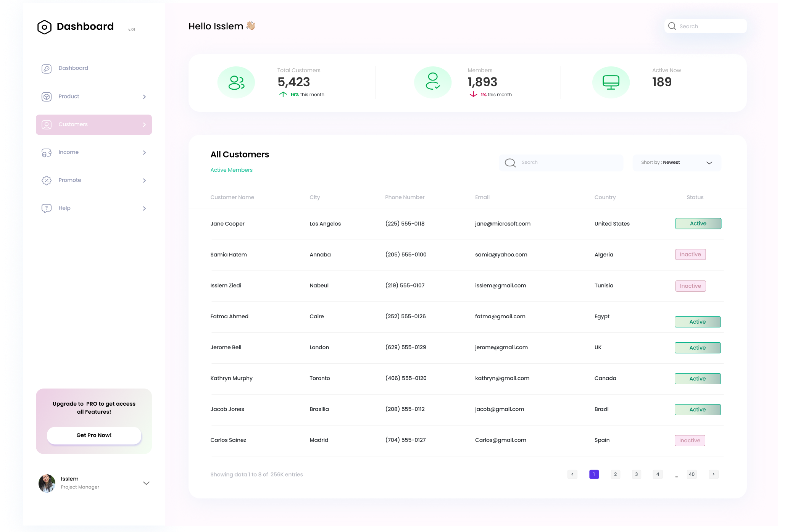The image size is (798, 532).
Task: Switch to the Active Members tab
Action: (x=231, y=169)
